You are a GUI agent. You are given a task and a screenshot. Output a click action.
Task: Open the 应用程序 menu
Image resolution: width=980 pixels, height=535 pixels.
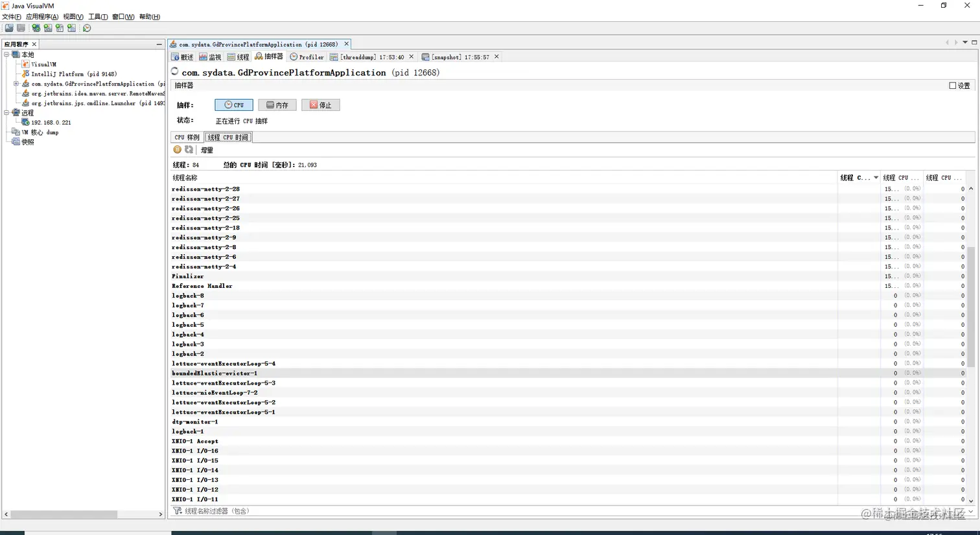click(41, 17)
